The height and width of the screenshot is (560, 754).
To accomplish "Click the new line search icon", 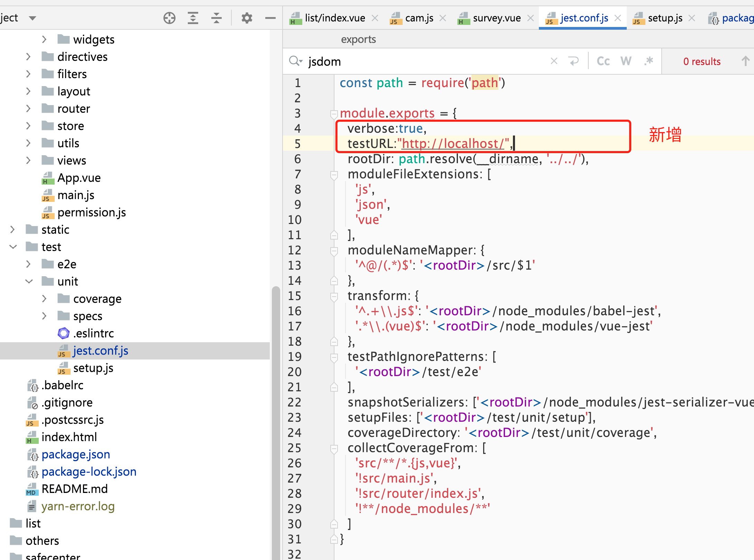I will click(574, 61).
